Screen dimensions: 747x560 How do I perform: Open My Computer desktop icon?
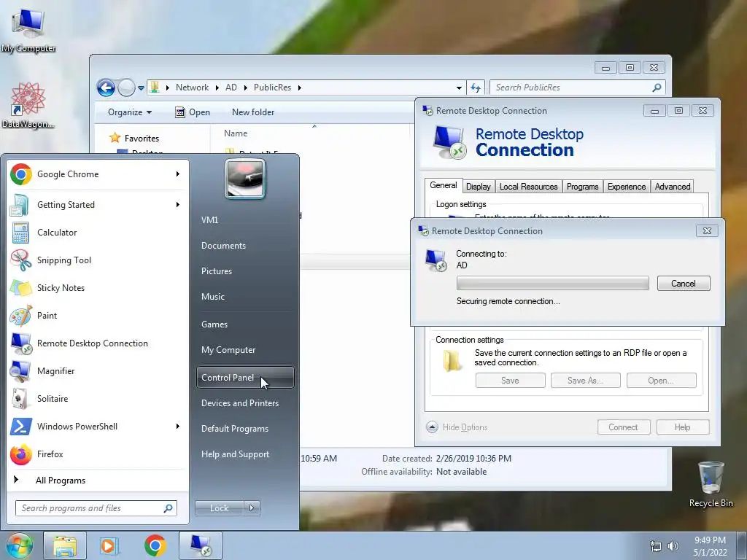point(28,29)
